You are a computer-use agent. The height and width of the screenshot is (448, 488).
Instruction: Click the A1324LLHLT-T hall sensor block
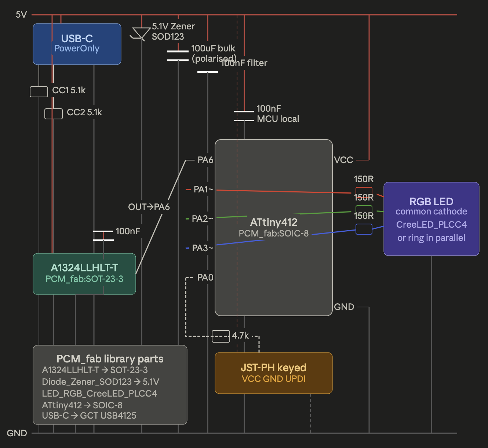[x=84, y=274]
